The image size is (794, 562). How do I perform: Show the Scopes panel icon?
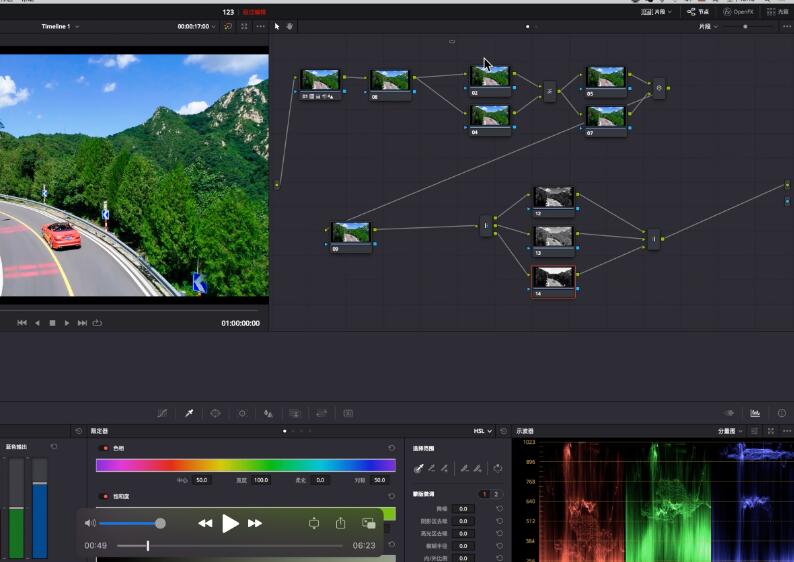pos(755,413)
